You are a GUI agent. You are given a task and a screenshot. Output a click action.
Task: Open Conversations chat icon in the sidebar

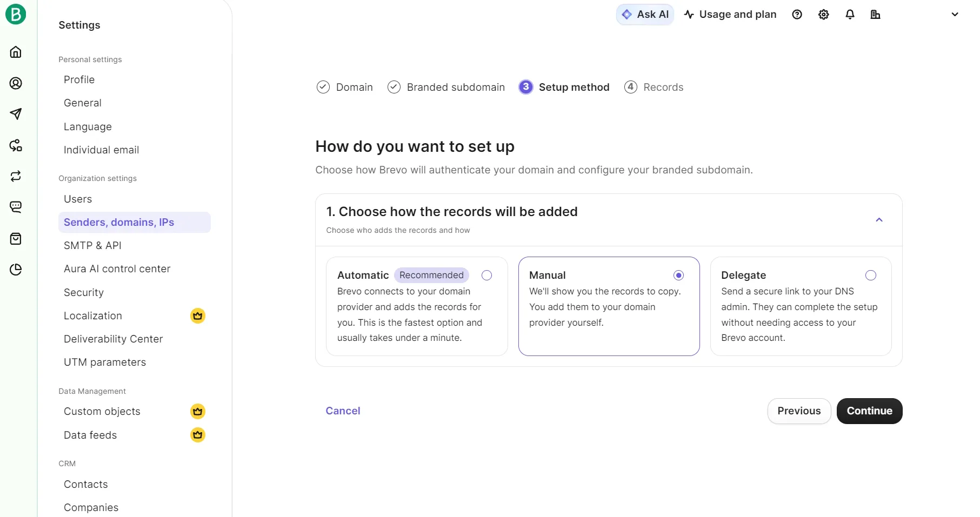16,207
